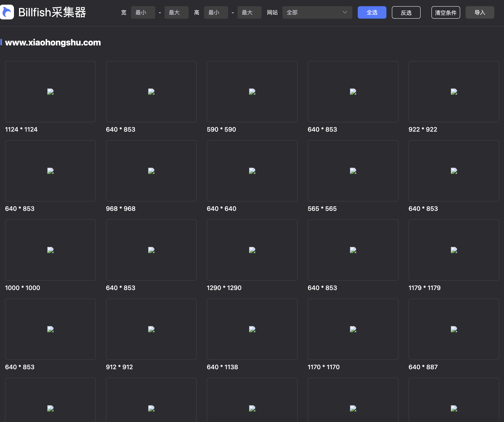Click the Billfish dolphin logo icon
The height and width of the screenshot is (422, 504).
[x=7, y=12]
